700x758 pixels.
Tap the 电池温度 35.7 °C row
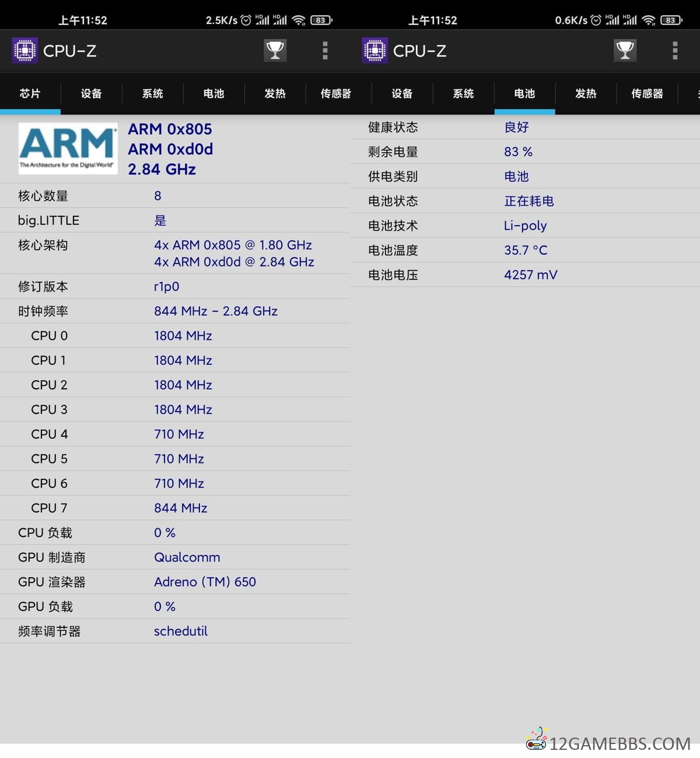525,250
